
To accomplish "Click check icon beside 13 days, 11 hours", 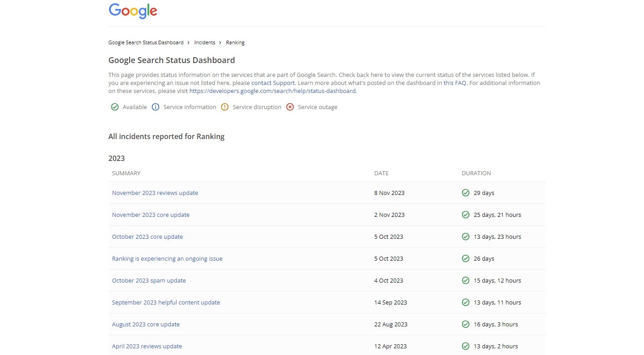I will [x=466, y=302].
